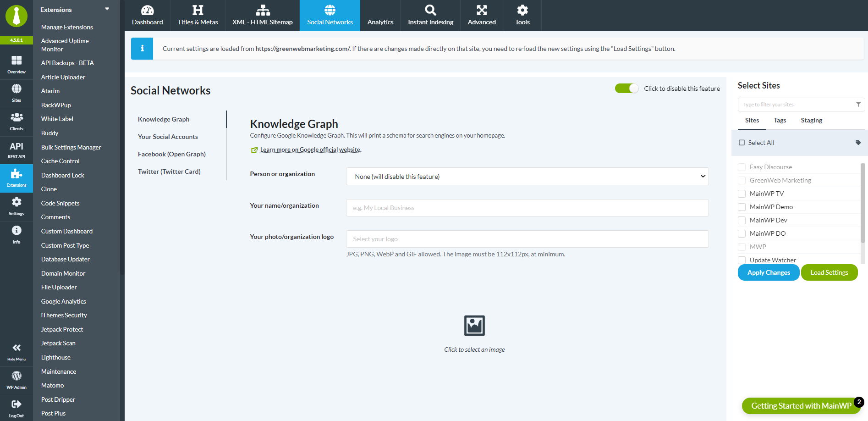This screenshot has height=421, width=868.
Task: Open Person or organization dropdown
Action: point(527,177)
